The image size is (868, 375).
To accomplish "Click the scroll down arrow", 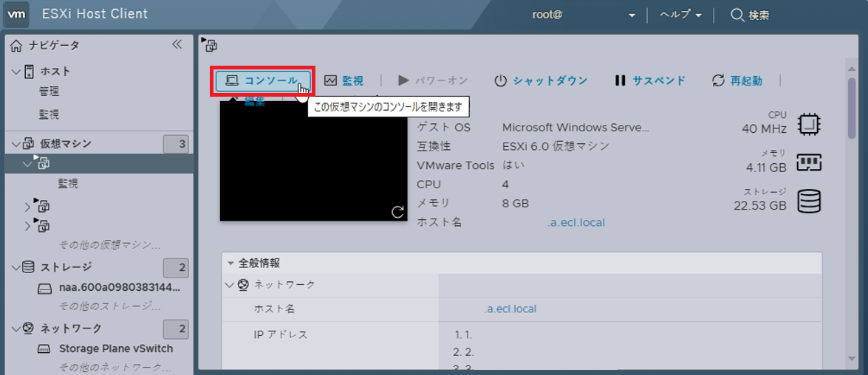I will click(x=852, y=359).
